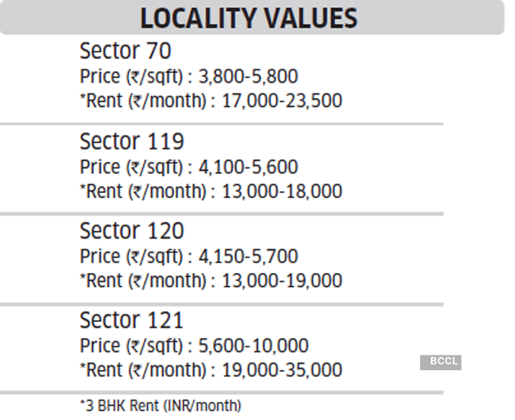Click the Sector 119 price 4,100-5,600 line
Image resolution: width=515 pixels, height=420 pixels.
(189, 167)
